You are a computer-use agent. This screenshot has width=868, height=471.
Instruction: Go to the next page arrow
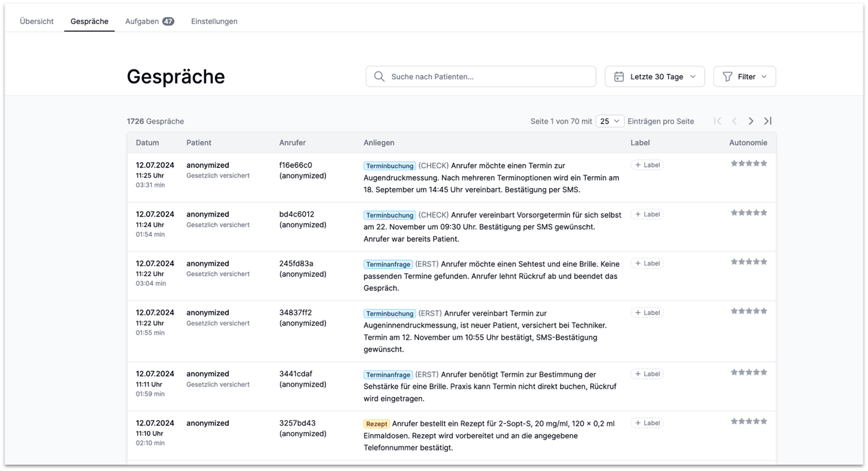[751, 121]
